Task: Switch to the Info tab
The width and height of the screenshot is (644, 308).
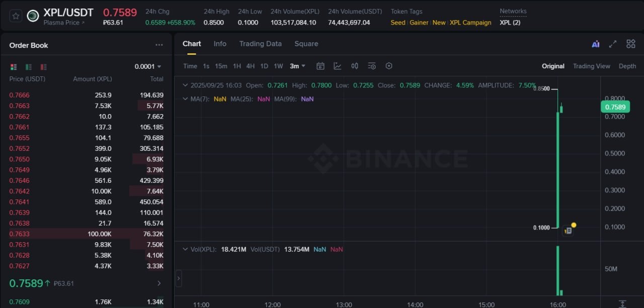Action: coord(220,44)
